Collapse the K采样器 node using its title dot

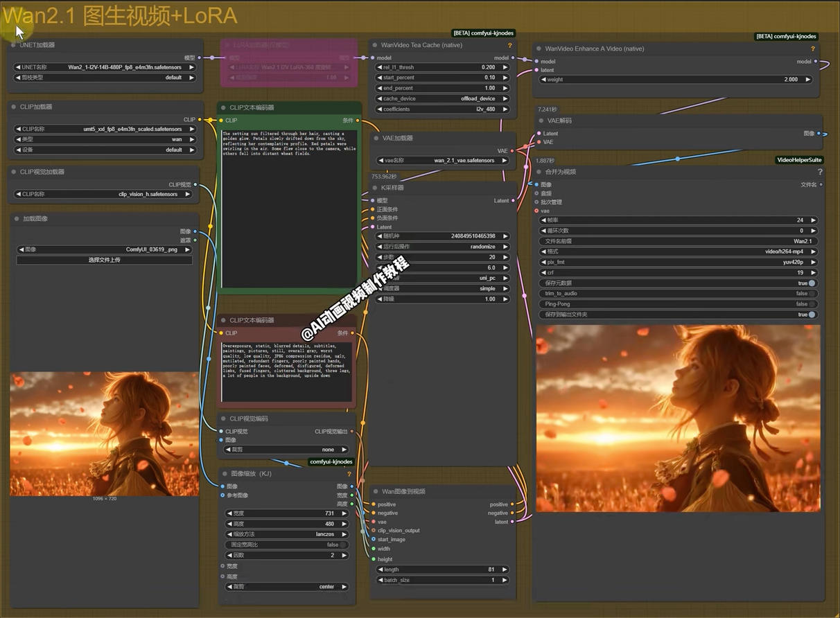click(375, 188)
